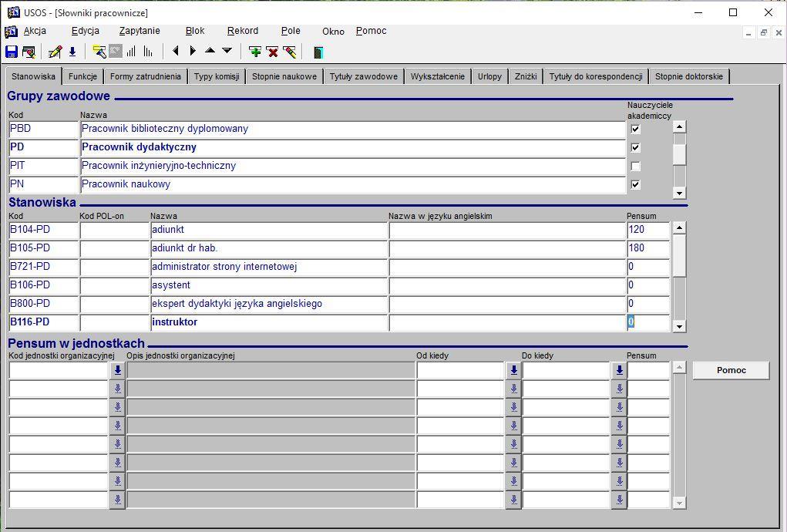787x532 pixels.
Task: Open the date picker for first row Do kiedy
Action: coord(620,370)
